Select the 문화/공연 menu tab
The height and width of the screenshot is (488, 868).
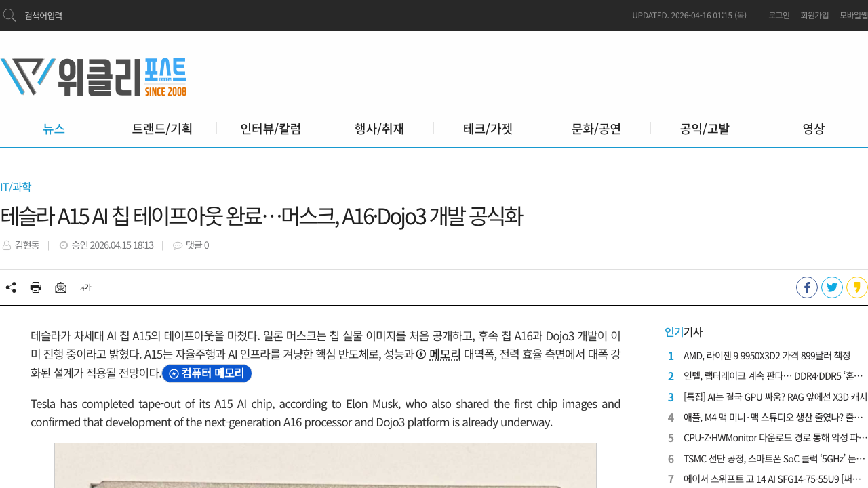click(x=596, y=129)
